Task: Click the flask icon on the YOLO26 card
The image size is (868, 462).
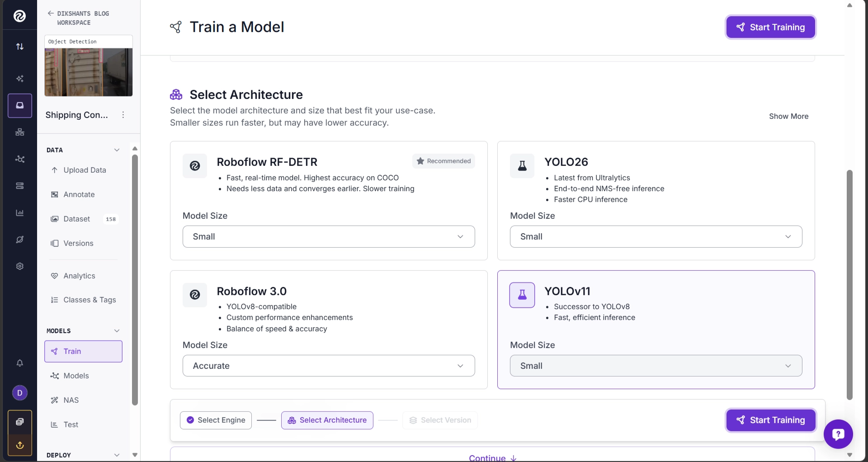Action: pyautogui.click(x=522, y=166)
